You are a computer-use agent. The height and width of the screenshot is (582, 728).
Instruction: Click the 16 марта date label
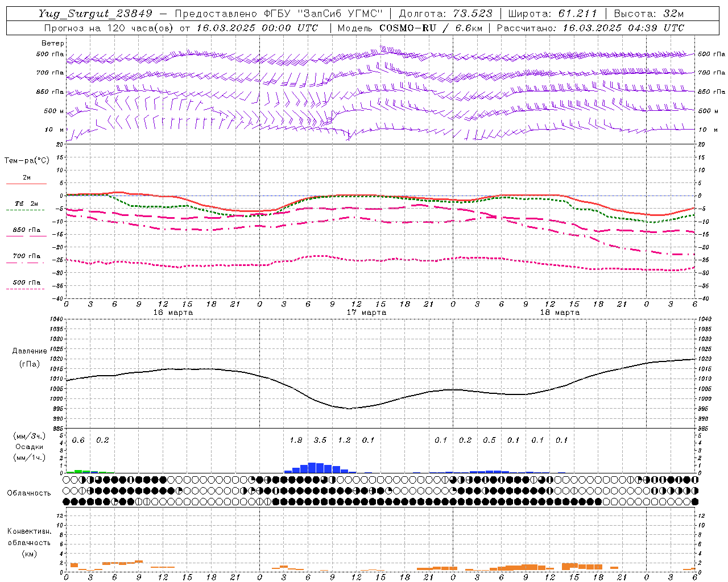pyautogui.click(x=173, y=313)
